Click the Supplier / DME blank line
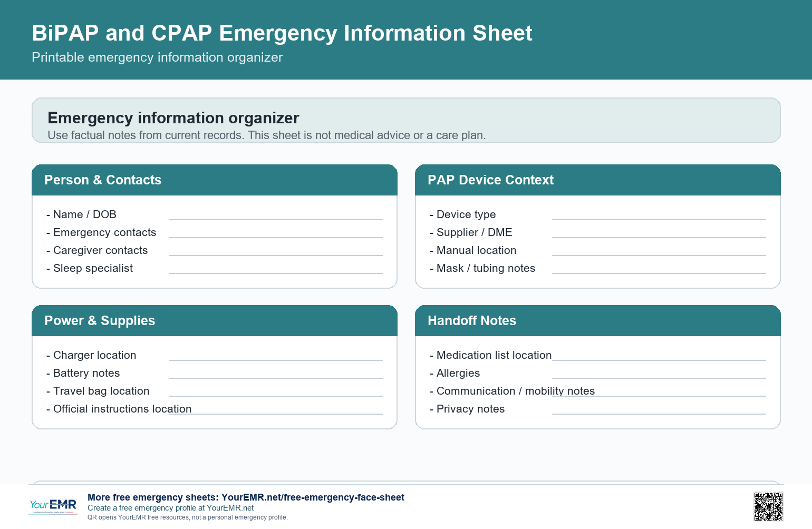Viewport: 812px width, 529px height. click(659, 237)
